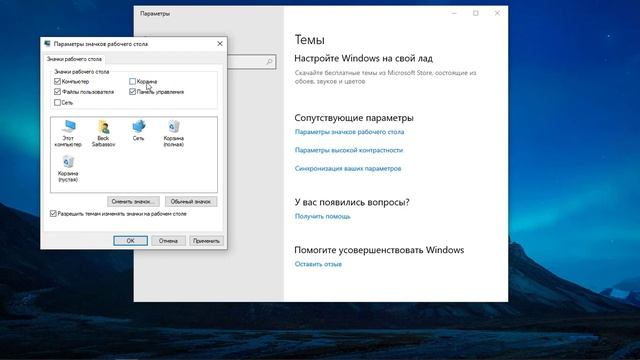Click the Обычный значок button
The image size is (640, 360).
tap(191, 202)
